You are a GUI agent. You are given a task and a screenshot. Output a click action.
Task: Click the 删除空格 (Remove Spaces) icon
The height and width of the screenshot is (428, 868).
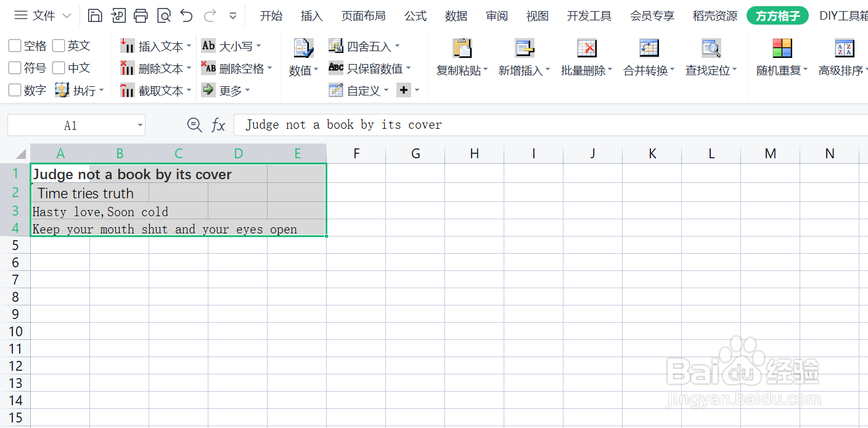coord(208,68)
